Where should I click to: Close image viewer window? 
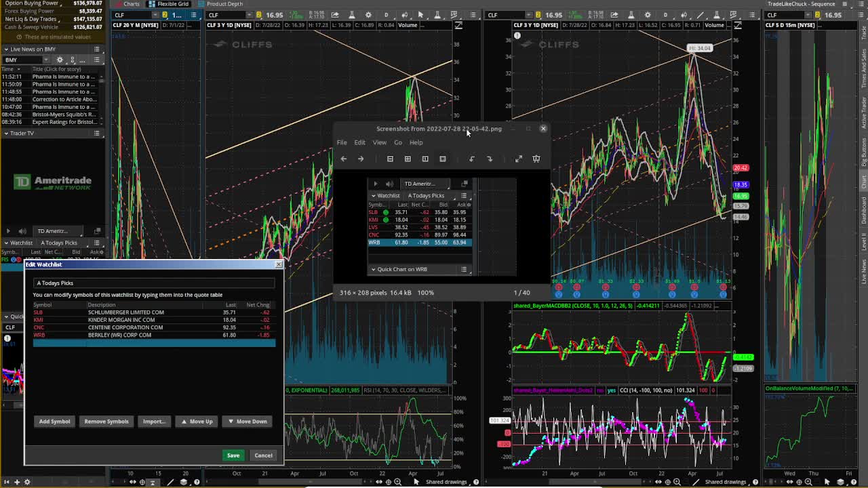pyautogui.click(x=542, y=128)
